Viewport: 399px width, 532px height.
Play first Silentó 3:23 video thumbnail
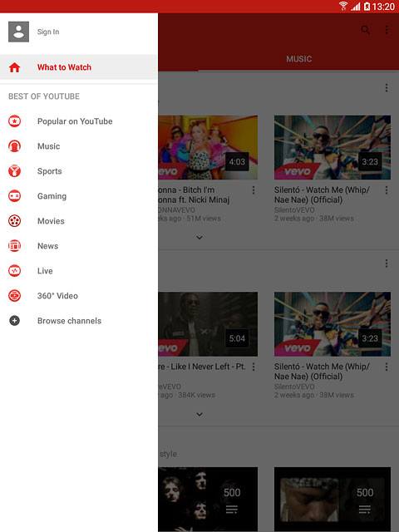(332, 147)
